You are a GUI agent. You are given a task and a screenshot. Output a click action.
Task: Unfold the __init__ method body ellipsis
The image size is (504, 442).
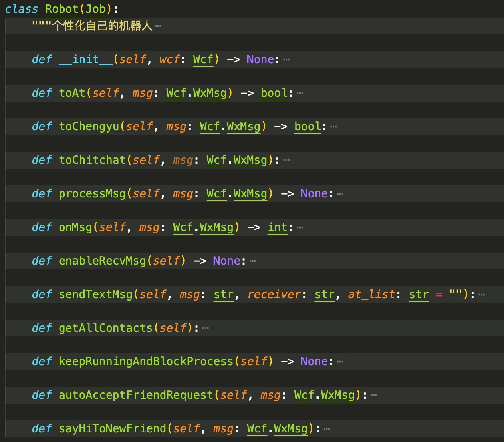pos(286,60)
